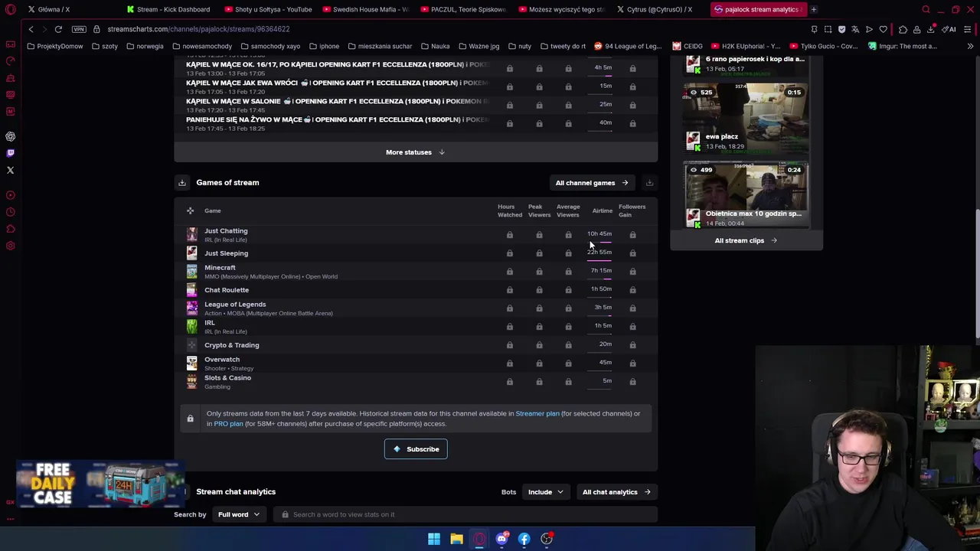Click the FREE DAILY CASE banner

click(100, 484)
